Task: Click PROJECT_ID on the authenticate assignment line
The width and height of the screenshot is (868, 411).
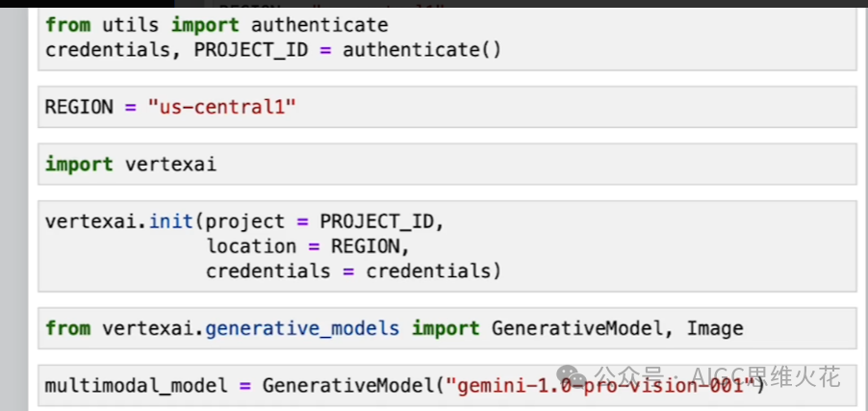Action: 251,49
